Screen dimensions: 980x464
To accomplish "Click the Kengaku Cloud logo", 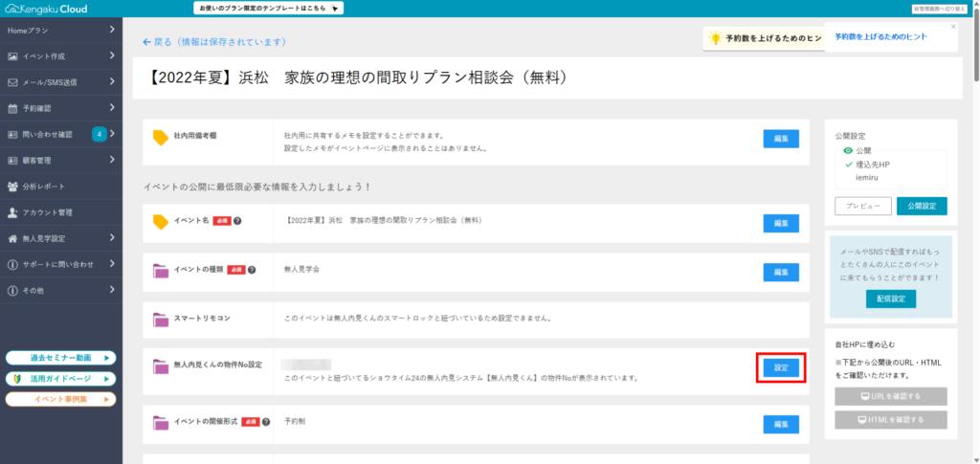I will 46,9.
